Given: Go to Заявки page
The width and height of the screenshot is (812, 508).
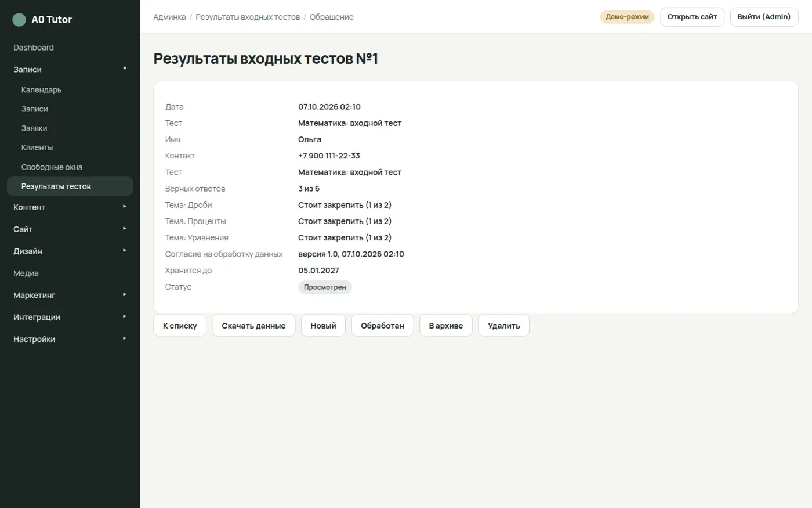Looking at the screenshot, I should click(x=34, y=128).
